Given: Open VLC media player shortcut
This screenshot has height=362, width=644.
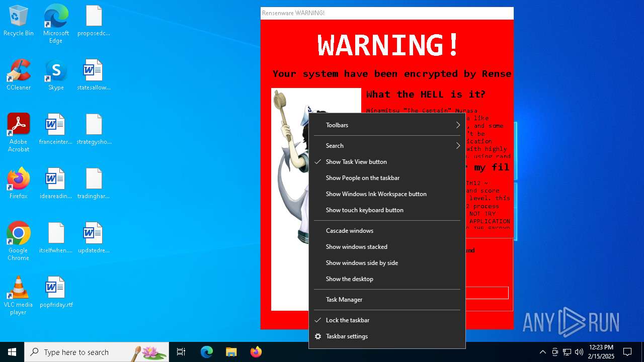Looking at the screenshot, I should [x=19, y=296].
